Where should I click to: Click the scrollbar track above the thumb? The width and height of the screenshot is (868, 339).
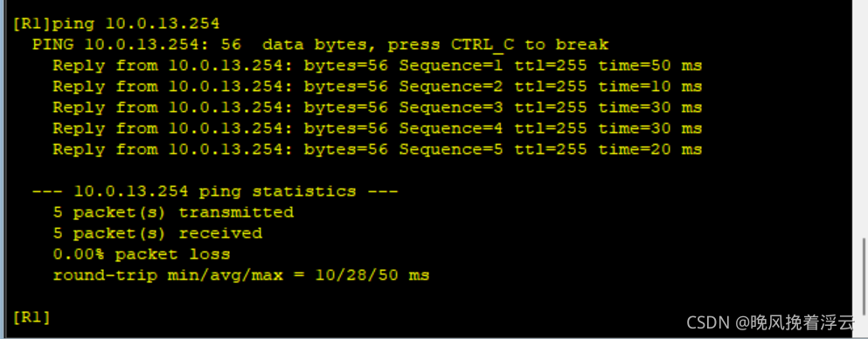(x=864, y=119)
